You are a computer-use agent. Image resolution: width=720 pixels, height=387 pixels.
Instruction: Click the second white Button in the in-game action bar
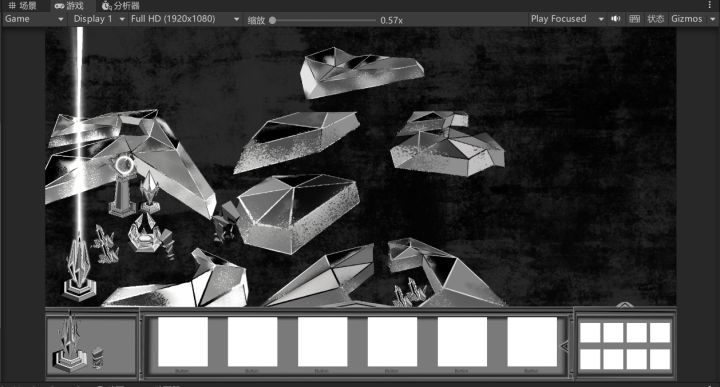253,342
